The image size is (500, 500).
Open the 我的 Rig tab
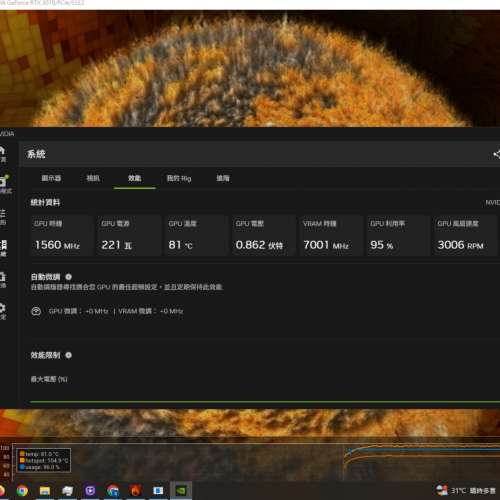[x=179, y=179]
